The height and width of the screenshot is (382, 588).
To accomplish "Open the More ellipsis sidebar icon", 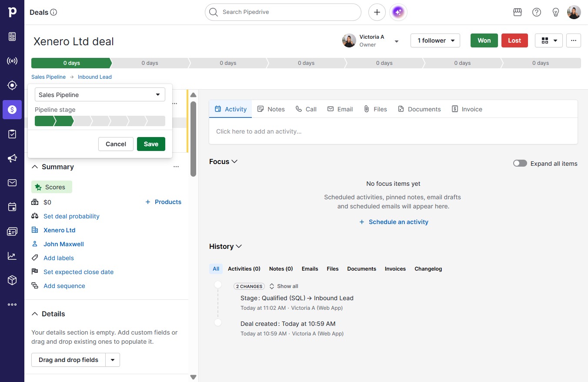I will pos(12,305).
